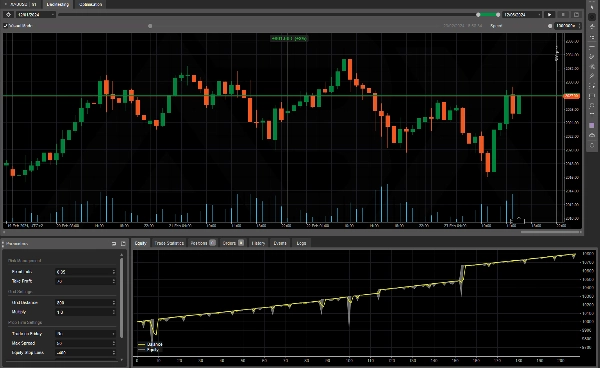Open the Positions tab

(x=202, y=243)
